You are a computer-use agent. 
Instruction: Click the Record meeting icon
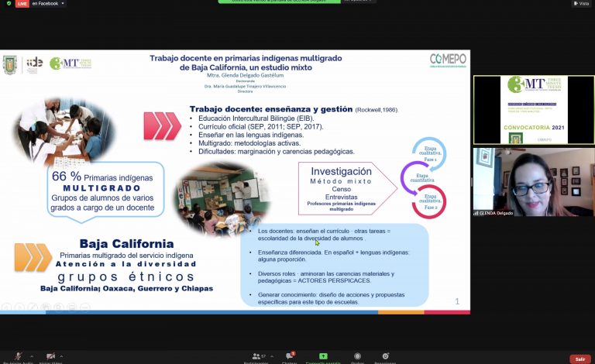pyautogui.click(x=357, y=356)
